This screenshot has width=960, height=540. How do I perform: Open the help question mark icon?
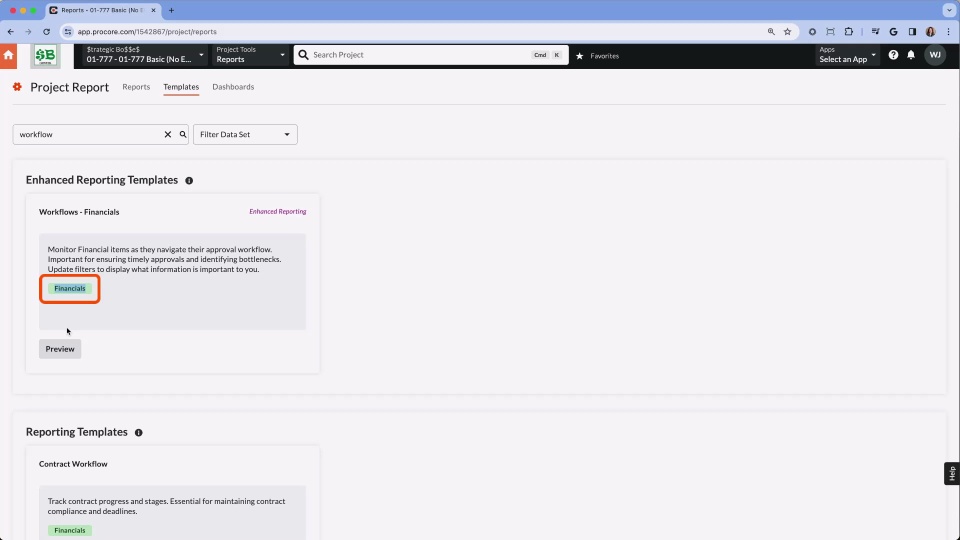click(x=893, y=55)
